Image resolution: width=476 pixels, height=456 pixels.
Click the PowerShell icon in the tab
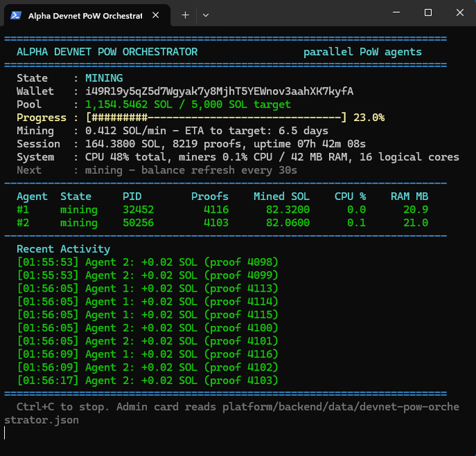(x=16, y=15)
